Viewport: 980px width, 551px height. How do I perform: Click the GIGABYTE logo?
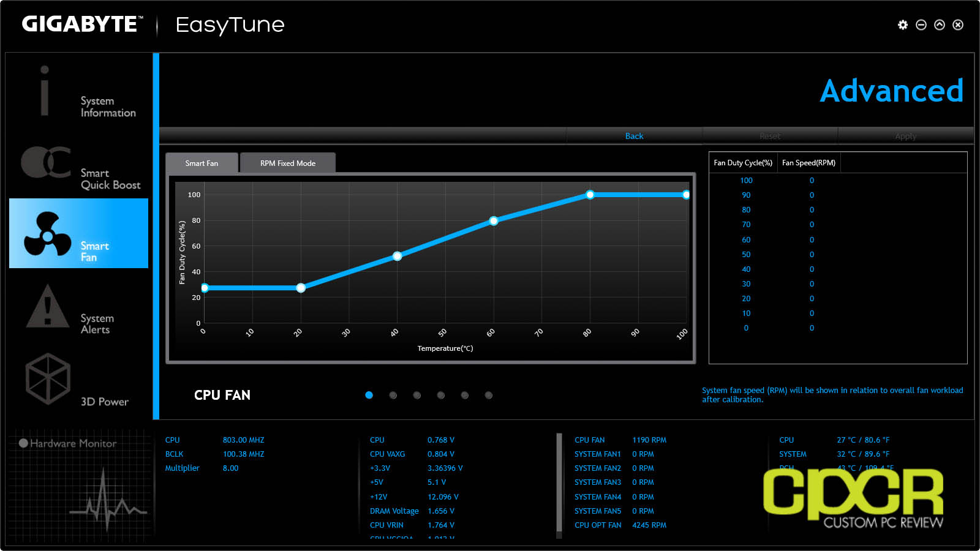[82, 24]
